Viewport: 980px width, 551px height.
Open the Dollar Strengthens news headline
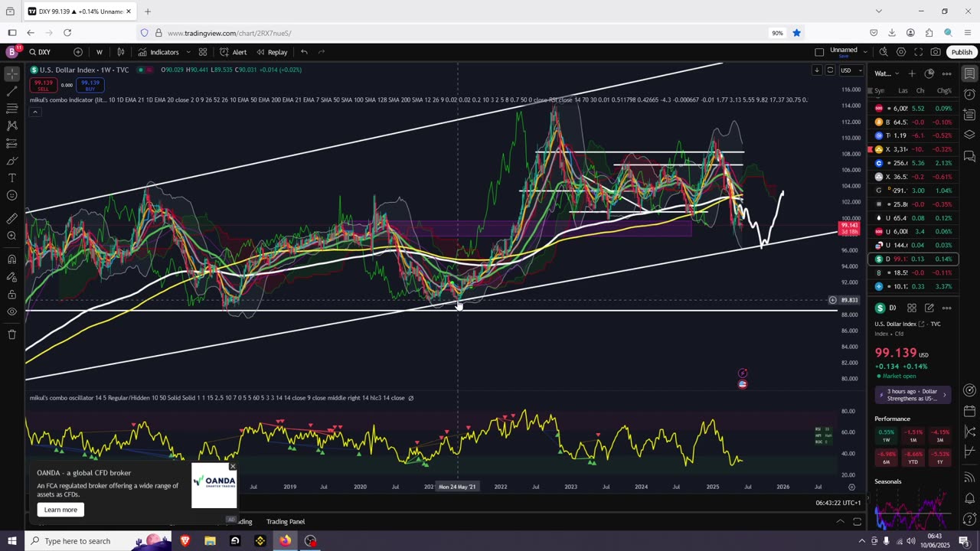[913, 395]
